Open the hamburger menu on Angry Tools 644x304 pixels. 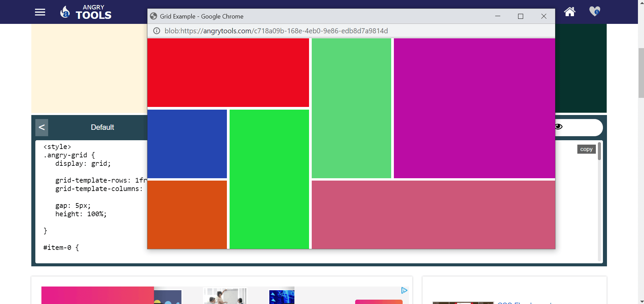click(40, 12)
